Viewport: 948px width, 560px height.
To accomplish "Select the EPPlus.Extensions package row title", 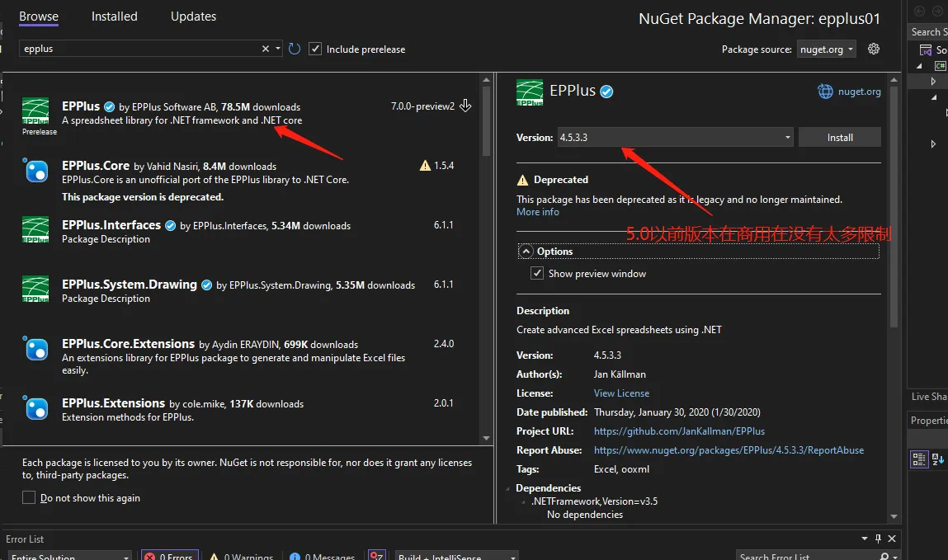I will coord(113,403).
